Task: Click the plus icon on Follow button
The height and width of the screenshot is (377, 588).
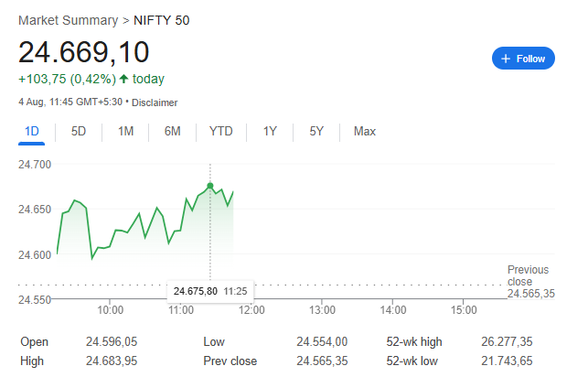Action: [x=506, y=59]
